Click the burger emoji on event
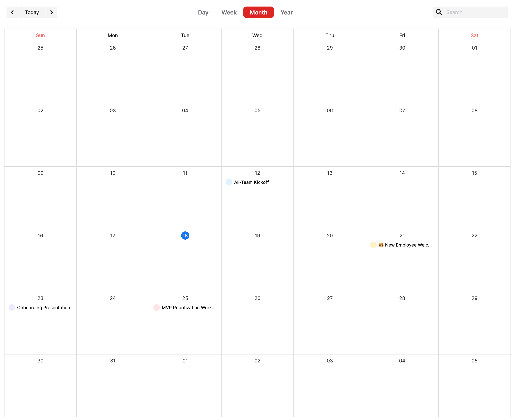The image size is (515, 420). point(381,245)
